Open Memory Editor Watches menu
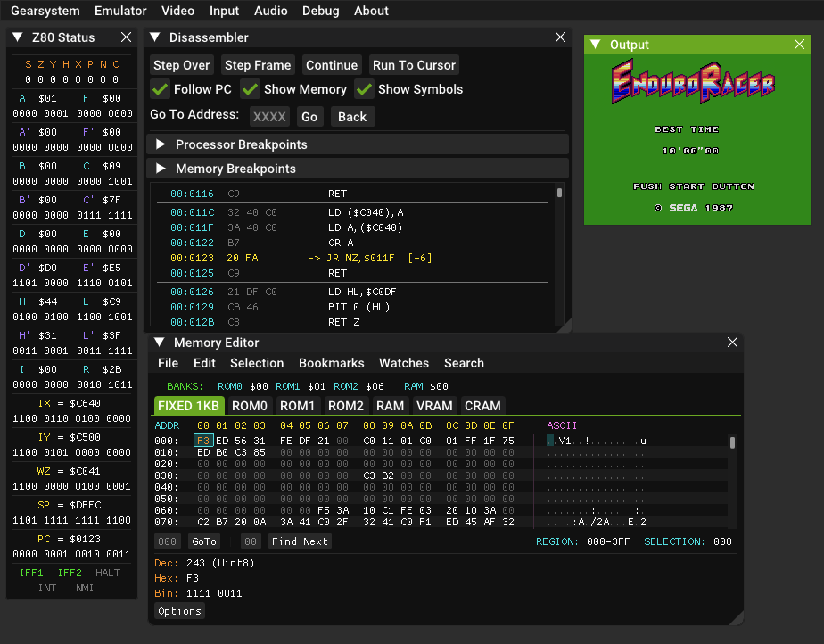The height and width of the screenshot is (644, 824). [404, 363]
